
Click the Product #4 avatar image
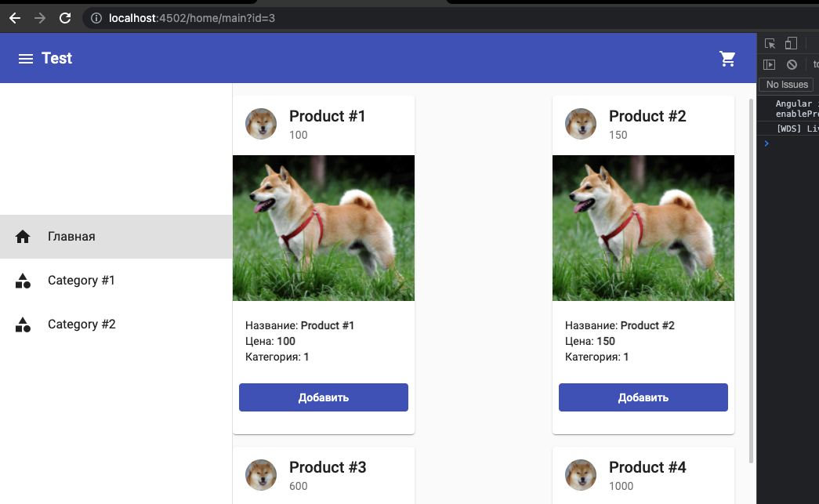(x=581, y=475)
